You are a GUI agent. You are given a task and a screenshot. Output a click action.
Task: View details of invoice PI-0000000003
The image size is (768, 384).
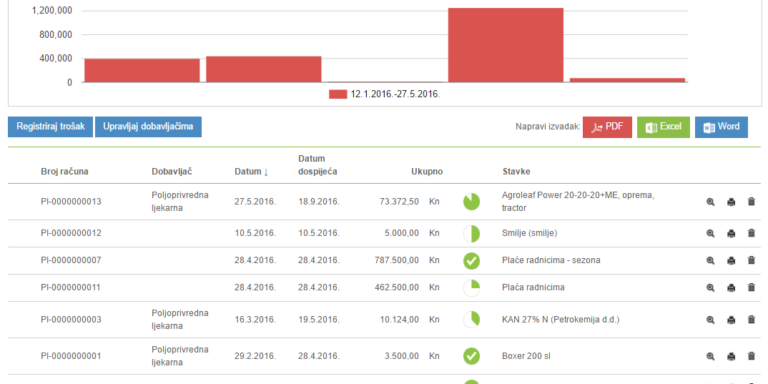tap(710, 320)
